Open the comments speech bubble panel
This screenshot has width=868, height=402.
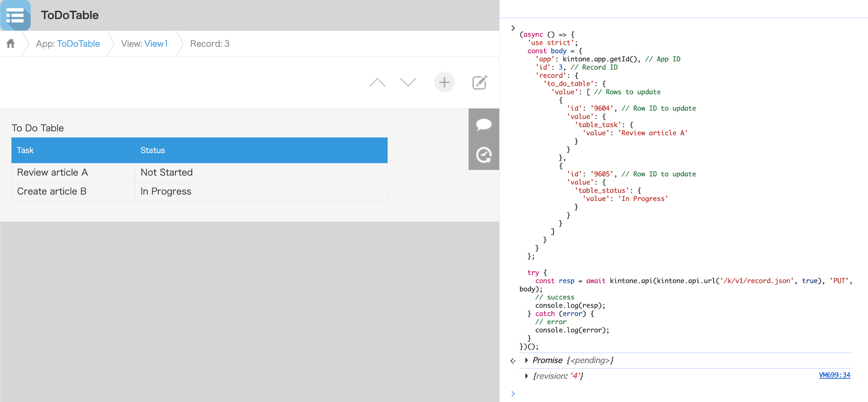pyautogui.click(x=484, y=124)
